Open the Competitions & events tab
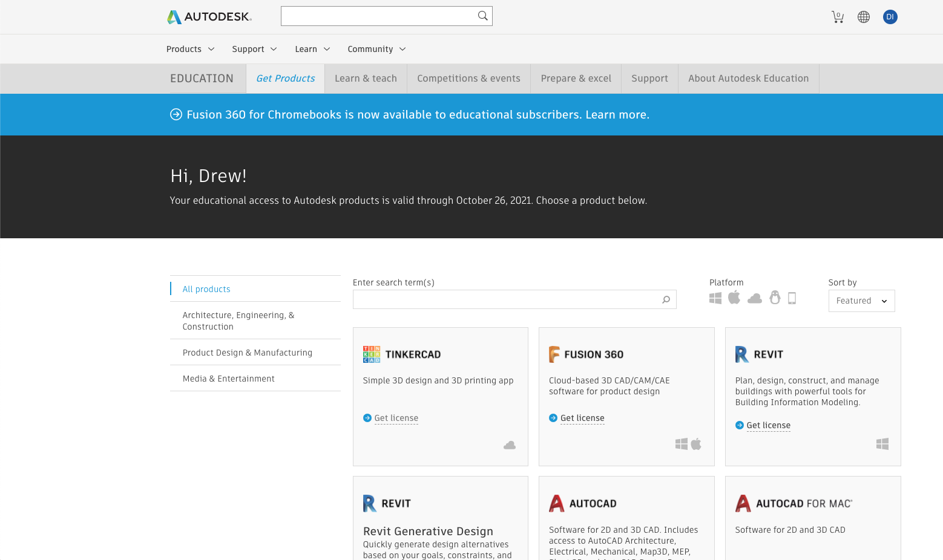 (x=468, y=78)
